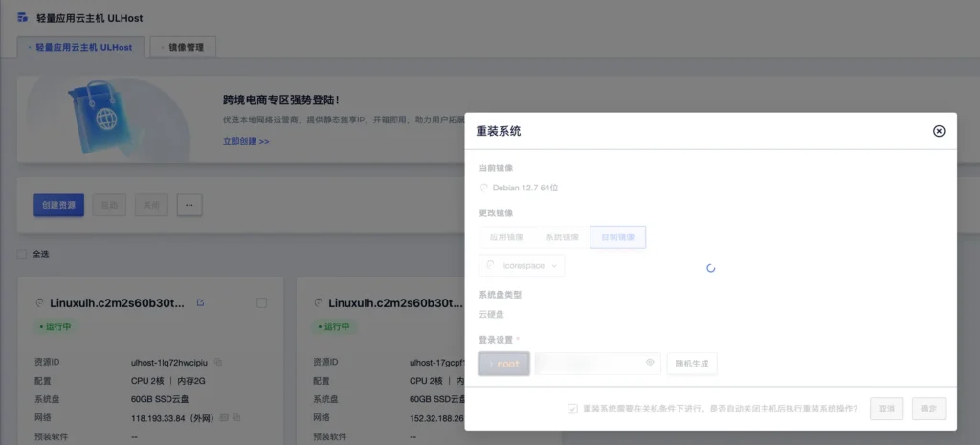This screenshot has height=445, width=980.
Task: Click Debian icon on first host card
Action: 39,303
